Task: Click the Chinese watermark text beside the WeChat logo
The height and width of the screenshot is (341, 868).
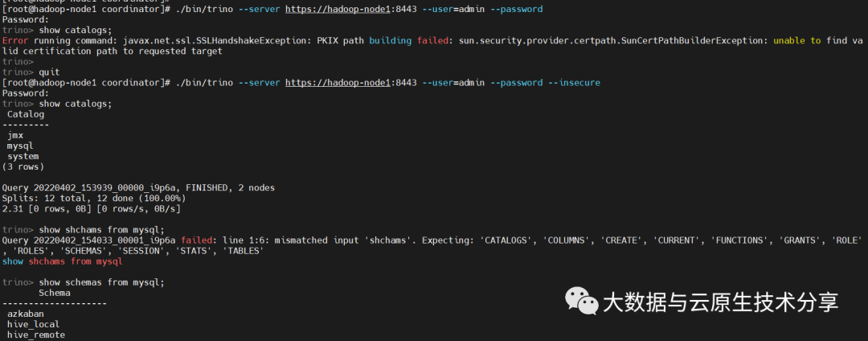Action: point(720,302)
